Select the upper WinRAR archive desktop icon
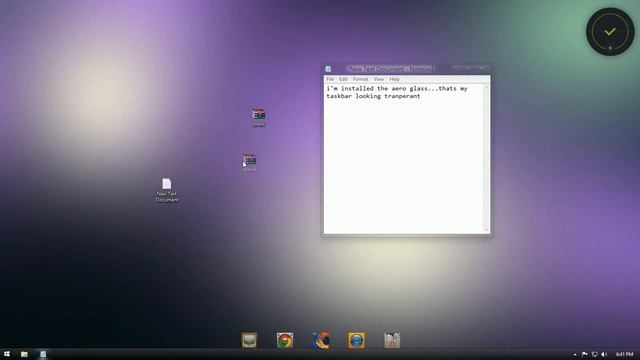Viewport: 640px width, 360px height. (x=258, y=118)
